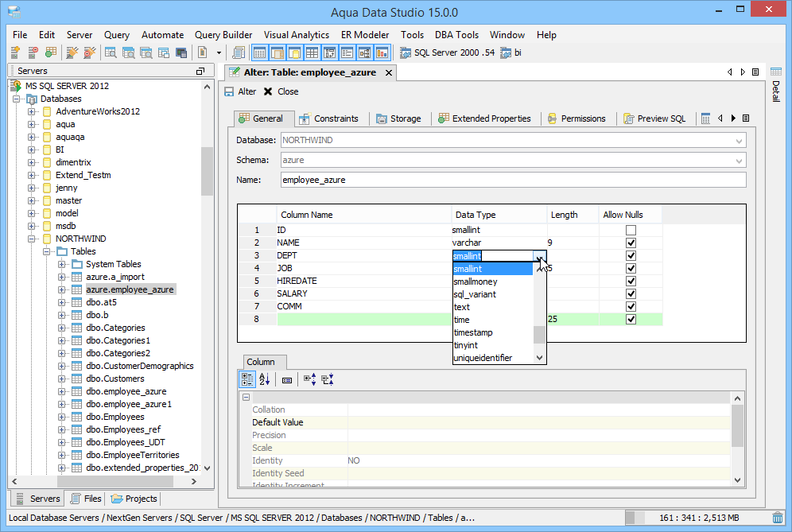Go to next editor tab arrow
Image resolution: width=792 pixels, height=532 pixels.
(x=743, y=72)
